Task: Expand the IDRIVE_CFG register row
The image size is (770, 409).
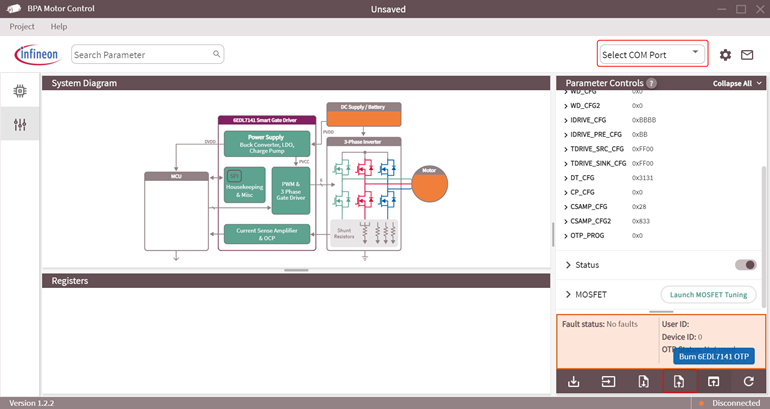Action: [x=565, y=120]
